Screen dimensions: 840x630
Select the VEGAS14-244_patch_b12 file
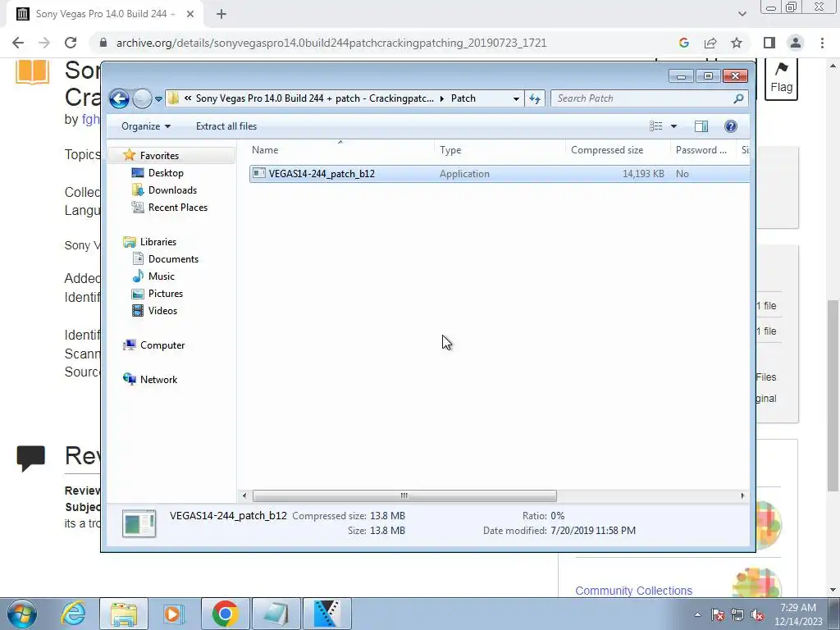[500, 174]
